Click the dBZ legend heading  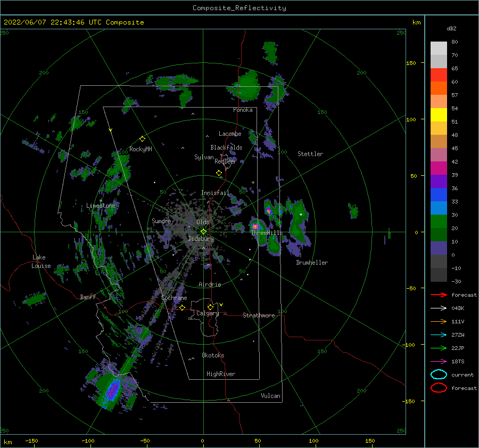click(451, 28)
